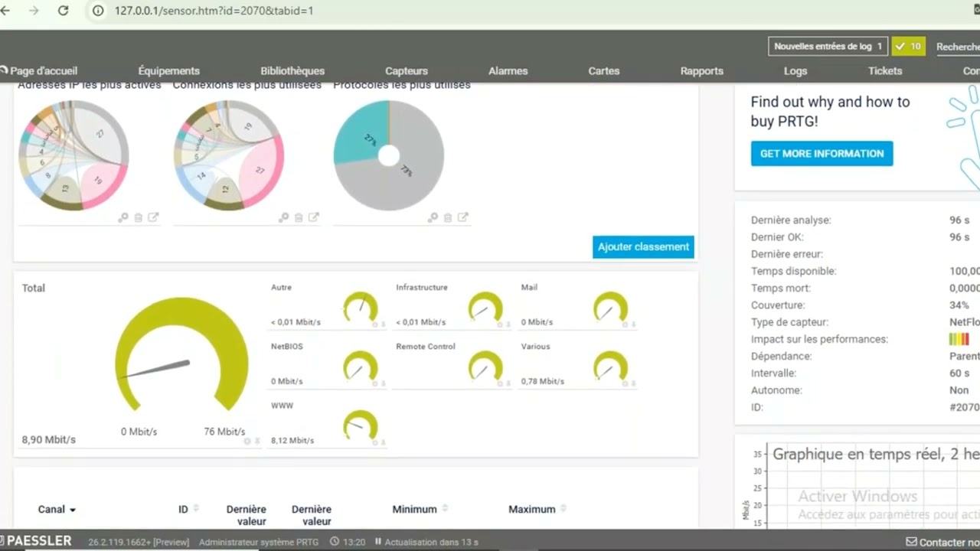Image resolution: width=980 pixels, height=551 pixels.
Task: Open the Bibliothèques menu
Action: point(292,70)
